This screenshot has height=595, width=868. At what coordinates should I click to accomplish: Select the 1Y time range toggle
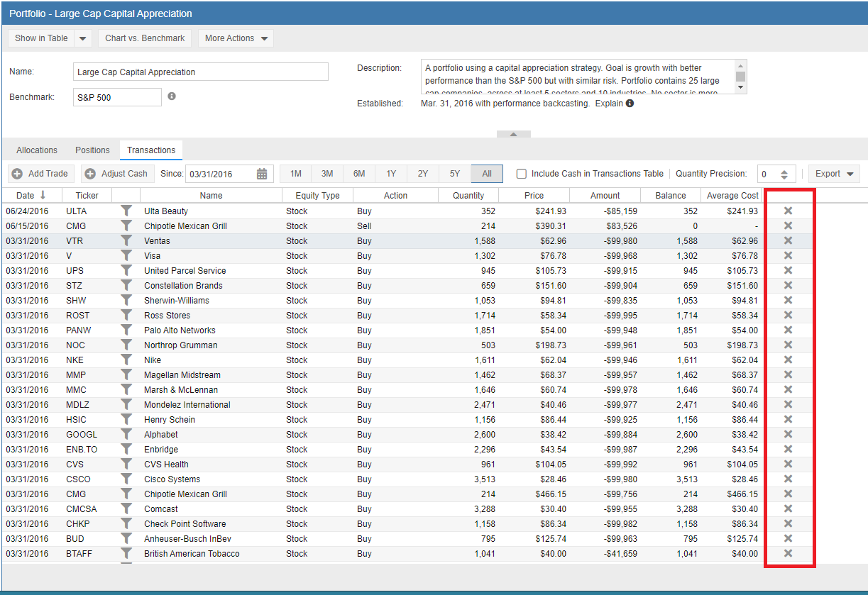391,174
